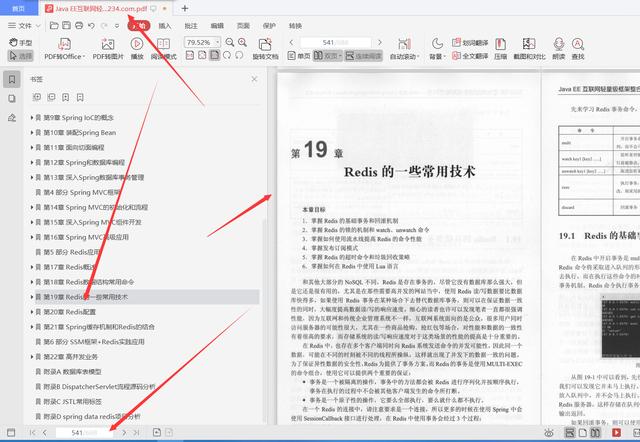Click the undo arrow in quick toolbar
The height and width of the screenshot is (442, 640).
pos(91,26)
